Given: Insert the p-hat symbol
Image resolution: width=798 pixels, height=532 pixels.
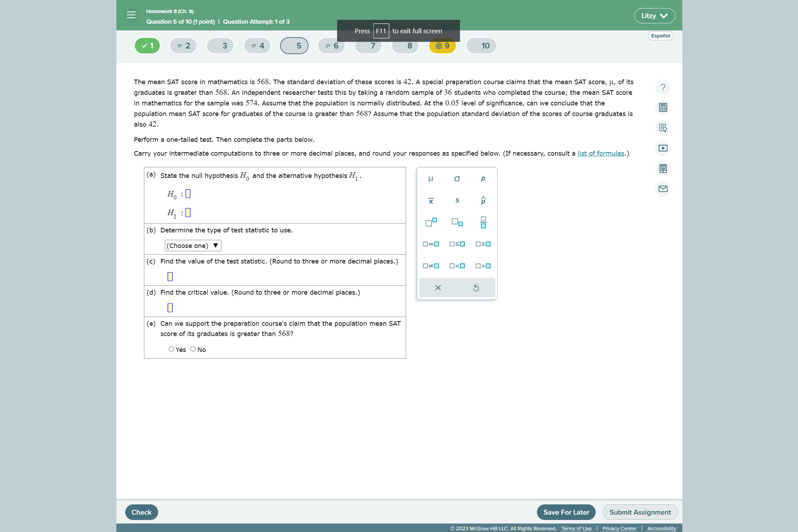Looking at the screenshot, I should pos(483,201).
